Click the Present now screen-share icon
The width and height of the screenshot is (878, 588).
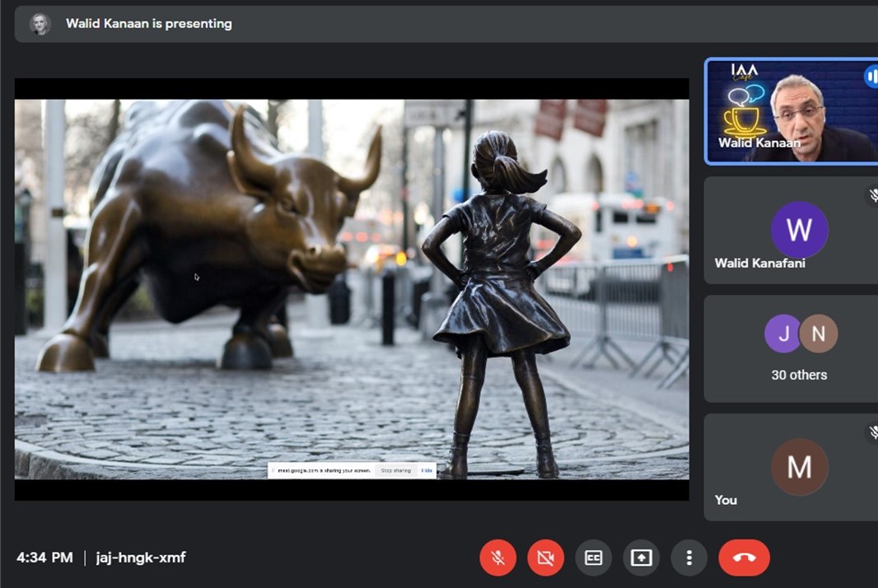pyautogui.click(x=641, y=558)
